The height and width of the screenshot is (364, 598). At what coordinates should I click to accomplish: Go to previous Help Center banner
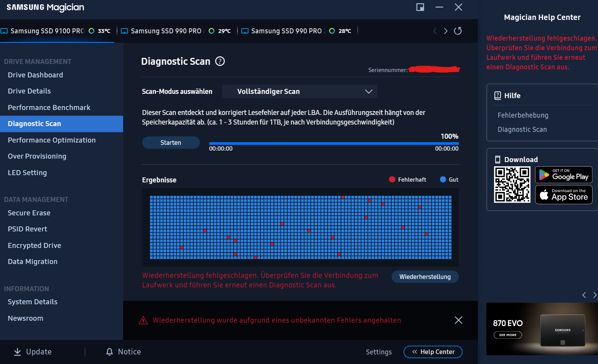click(584, 295)
